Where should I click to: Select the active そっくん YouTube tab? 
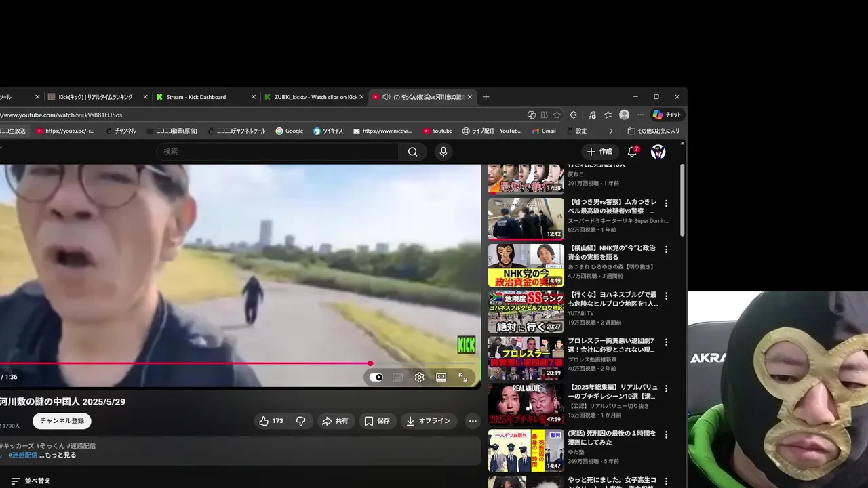423,97
